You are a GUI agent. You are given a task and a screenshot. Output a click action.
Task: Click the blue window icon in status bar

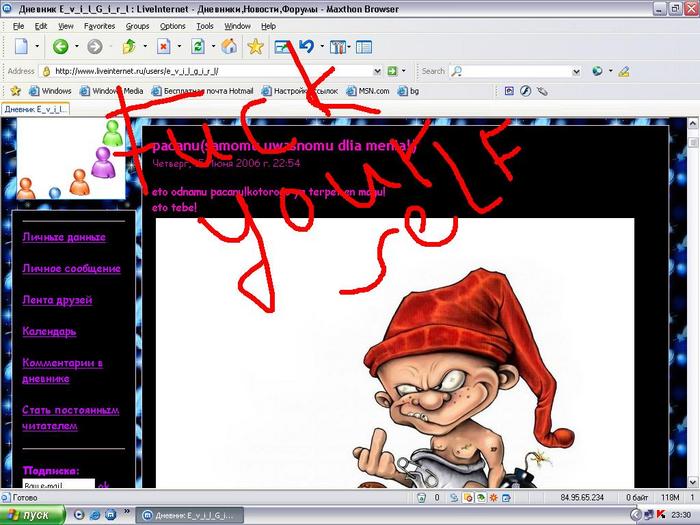506,497
